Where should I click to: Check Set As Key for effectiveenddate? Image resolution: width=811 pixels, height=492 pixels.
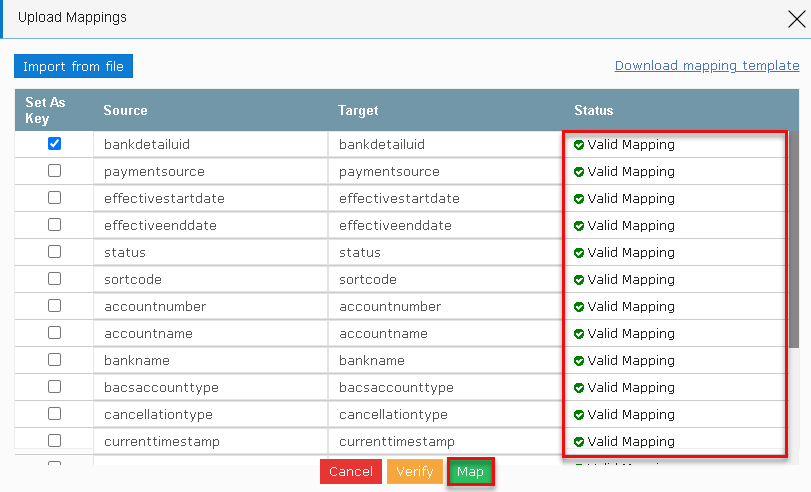(54, 225)
